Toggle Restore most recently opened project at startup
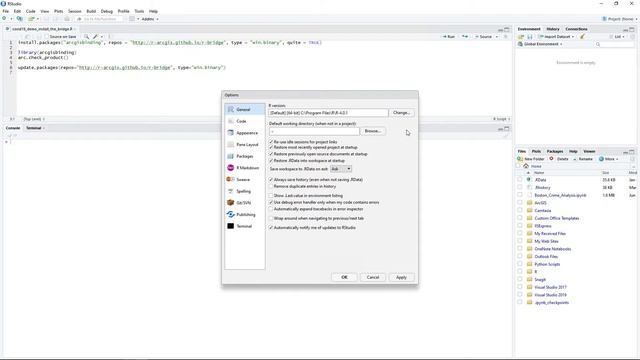This screenshot has width=640, height=360. pyautogui.click(x=271, y=147)
